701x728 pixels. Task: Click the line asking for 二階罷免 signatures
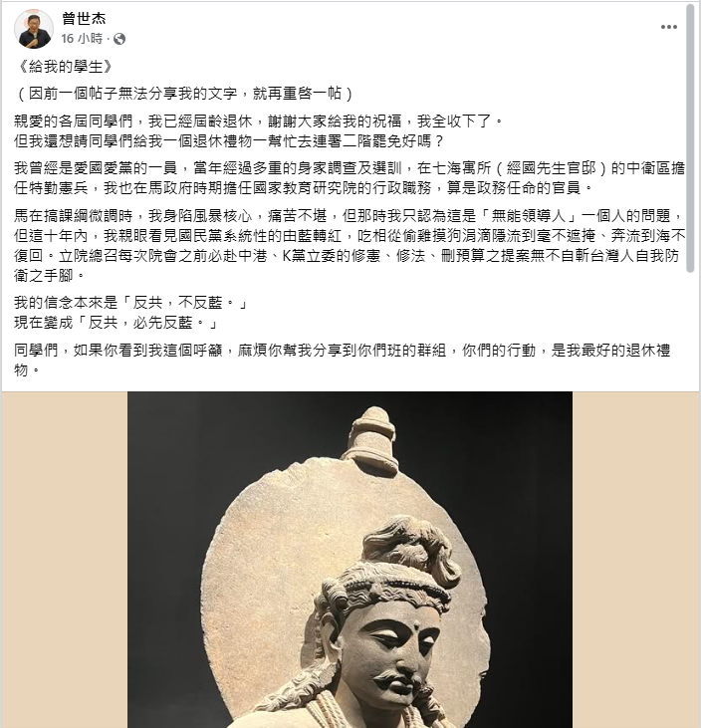[x=229, y=141]
